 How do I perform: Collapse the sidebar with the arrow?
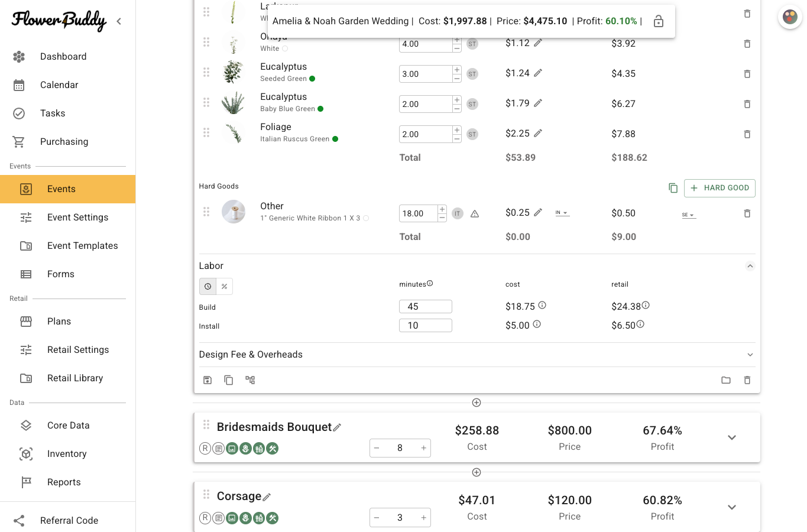pos(119,21)
